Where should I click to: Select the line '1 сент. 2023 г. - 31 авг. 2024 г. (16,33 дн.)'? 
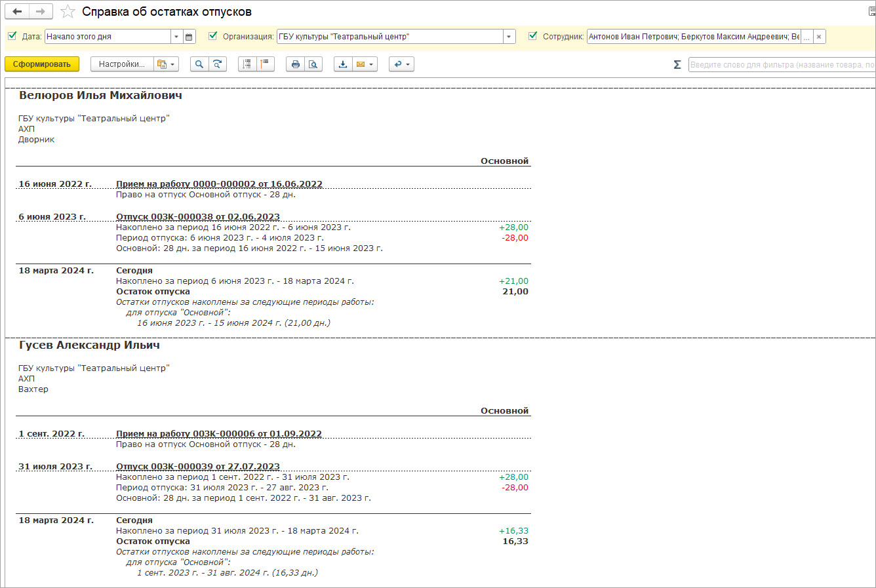pyautogui.click(x=228, y=573)
